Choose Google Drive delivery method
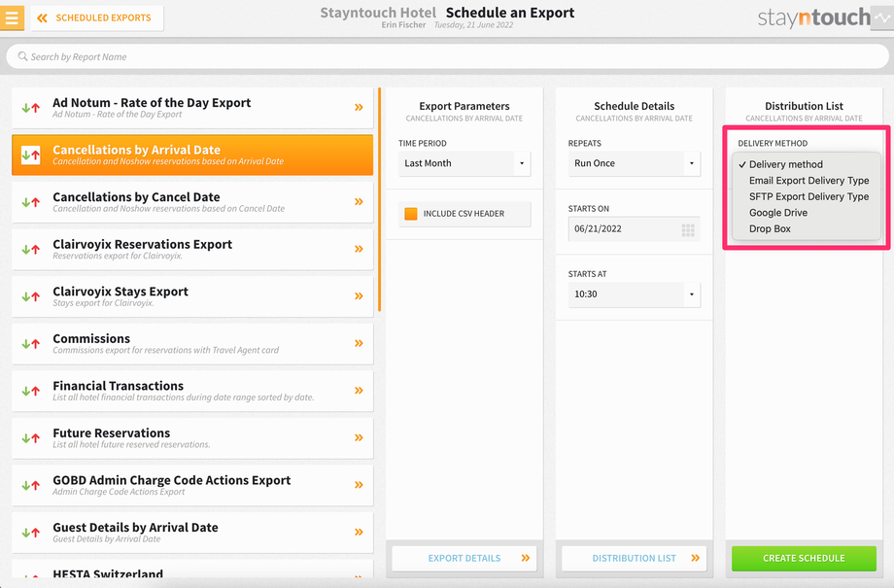Viewport: 894px width, 588px height. [x=807, y=212]
